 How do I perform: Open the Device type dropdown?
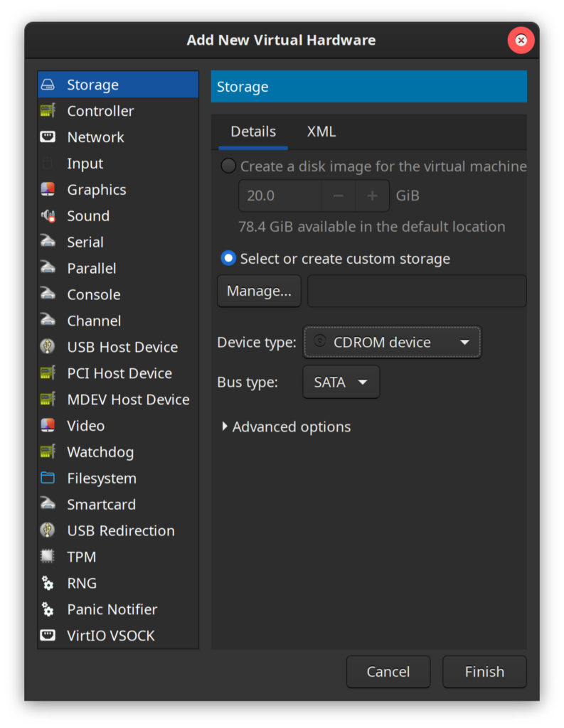392,343
